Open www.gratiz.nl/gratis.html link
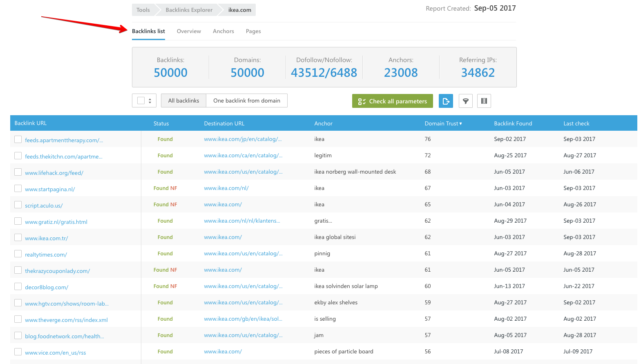This screenshot has width=641, height=364. click(x=56, y=222)
